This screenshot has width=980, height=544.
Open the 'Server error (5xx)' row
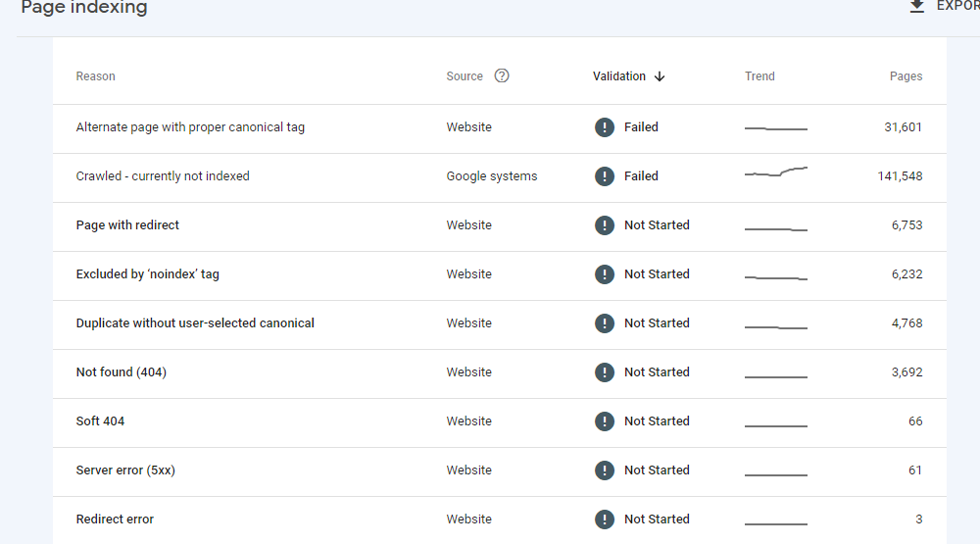(500, 472)
